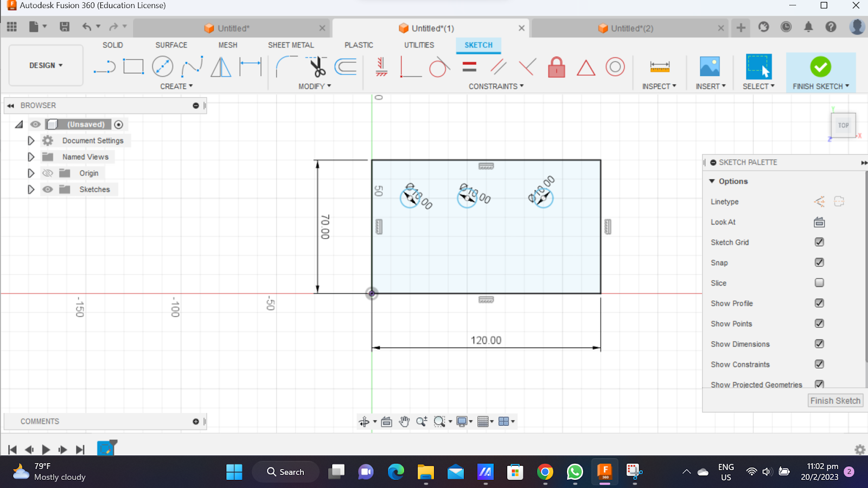868x488 pixels.
Task: Toggle the Show Constraints checkbox
Action: click(x=819, y=364)
